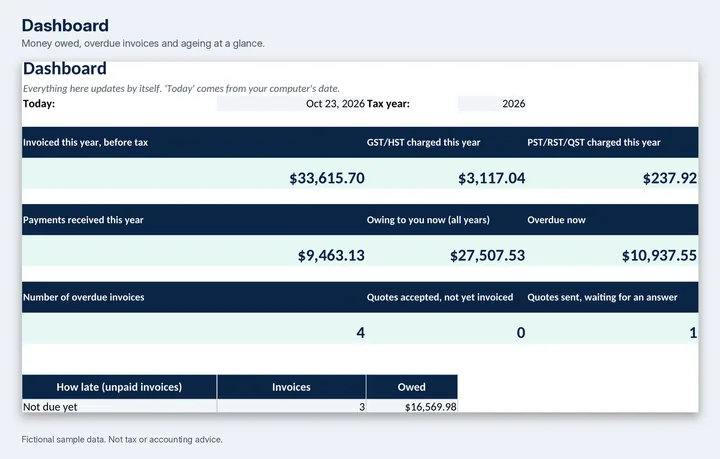Select the 'Invoiced this year, before tax' header

(193, 142)
